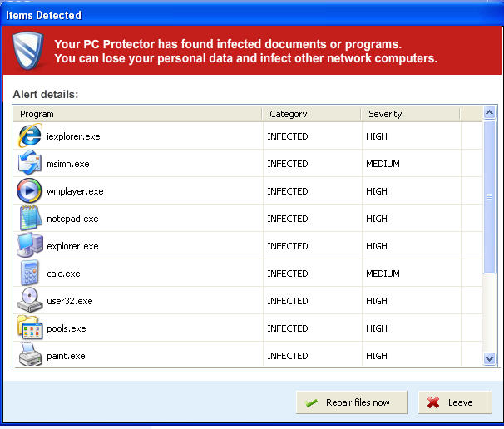Screen dimensions: 504x429
Task: Click the Windows Media Player icon beside wmplayer.exe
Action: [29, 190]
